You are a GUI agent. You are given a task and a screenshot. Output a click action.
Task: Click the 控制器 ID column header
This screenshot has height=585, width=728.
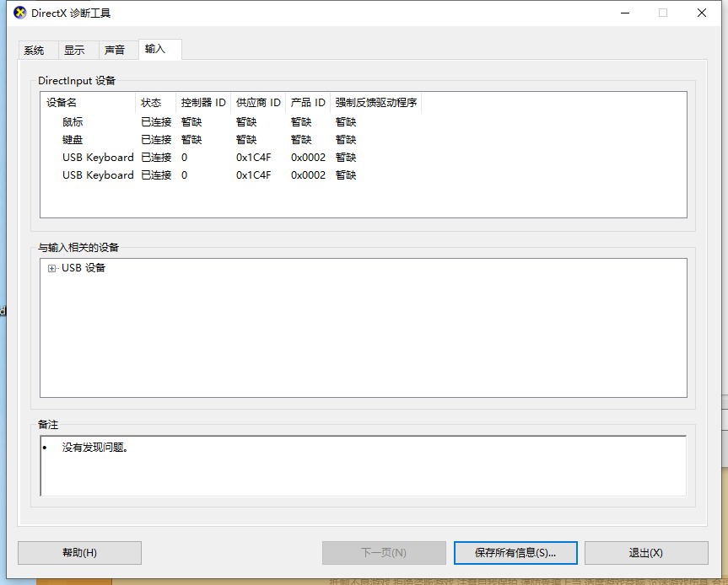(203, 103)
